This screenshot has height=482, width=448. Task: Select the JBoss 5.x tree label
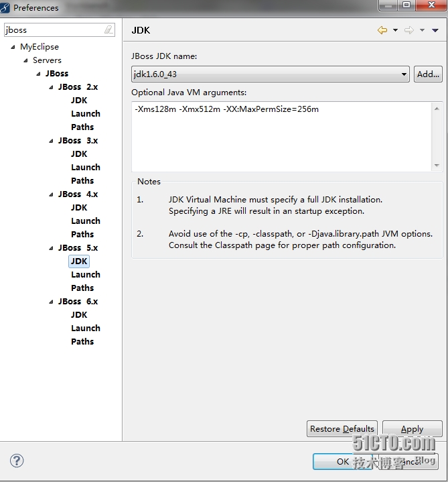(78, 248)
